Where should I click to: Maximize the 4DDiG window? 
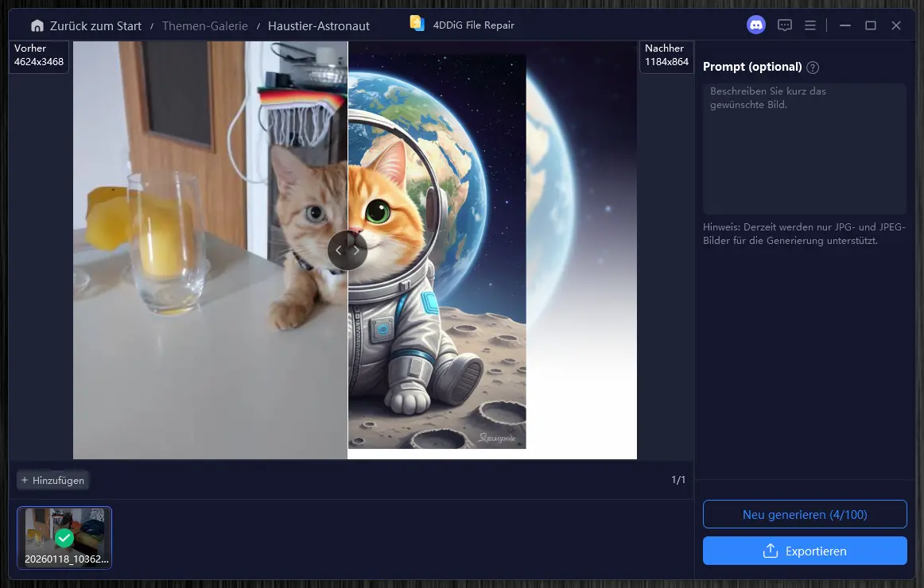click(x=871, y=25)
